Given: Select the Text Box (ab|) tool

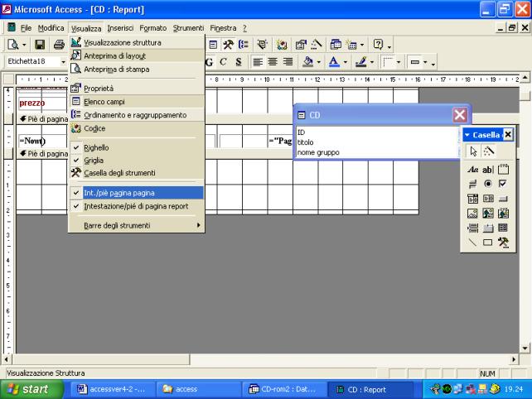Looking at the screenshot, I should click(488, 169).
